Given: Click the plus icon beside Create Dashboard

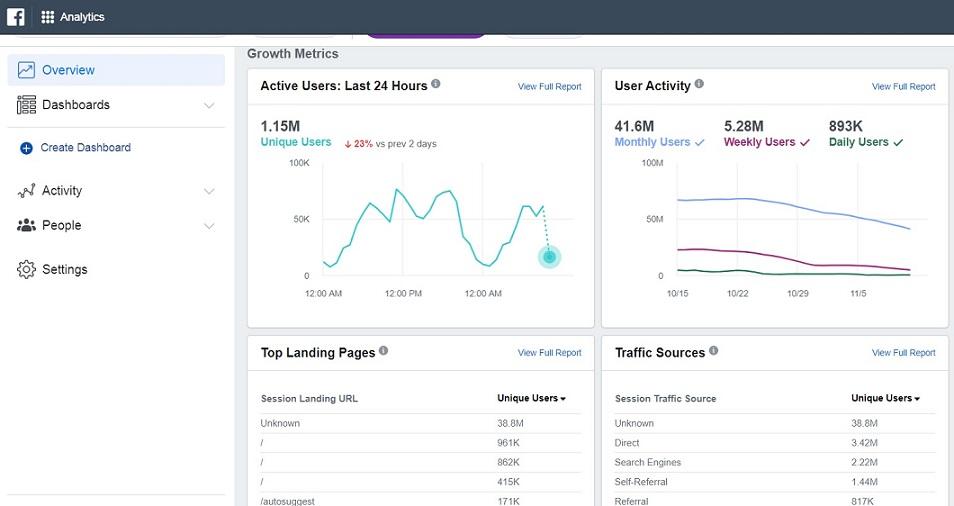Looking at the screenshot, I should click(26, 148).
